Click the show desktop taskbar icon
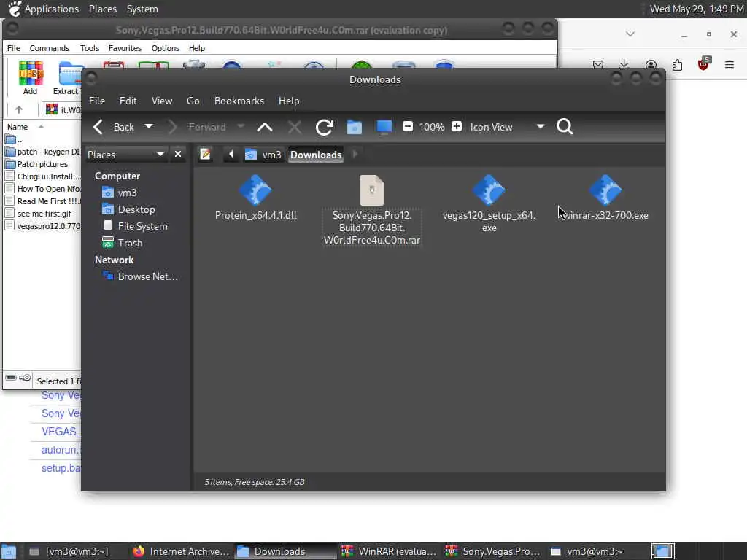747x560 pixels. pos(9,551)
